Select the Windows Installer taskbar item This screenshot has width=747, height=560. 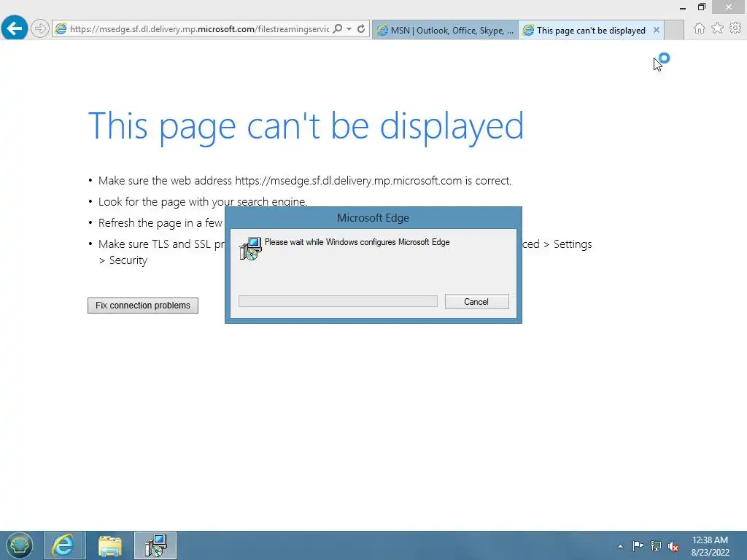pos(155,545)
